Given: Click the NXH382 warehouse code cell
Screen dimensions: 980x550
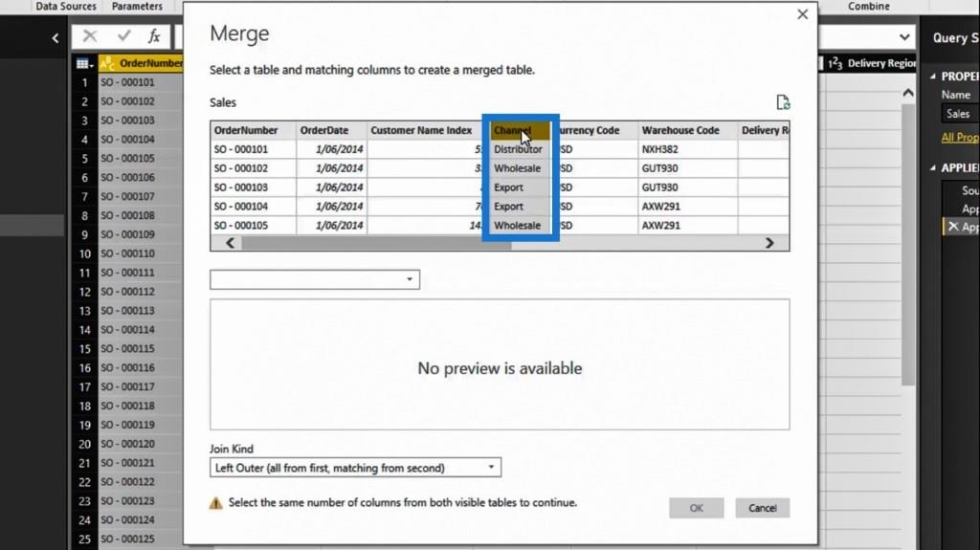Looking at the screenshot, I should [x=687, y=149].
